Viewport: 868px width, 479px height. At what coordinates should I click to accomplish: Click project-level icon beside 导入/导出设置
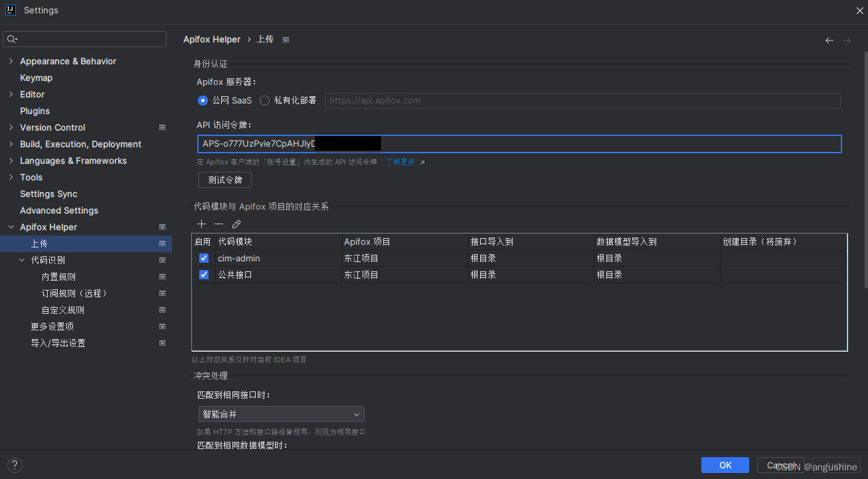coord(162,343)
